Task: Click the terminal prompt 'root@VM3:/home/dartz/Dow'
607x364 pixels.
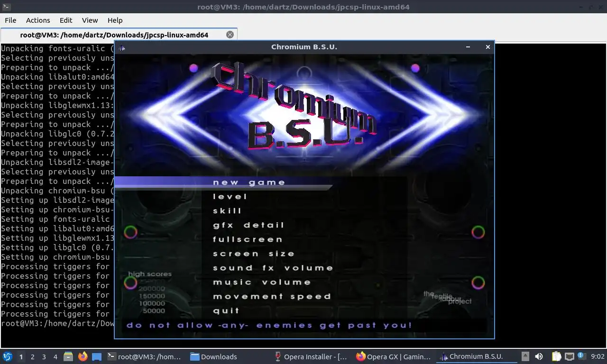Action: click(x=57, y=323)
